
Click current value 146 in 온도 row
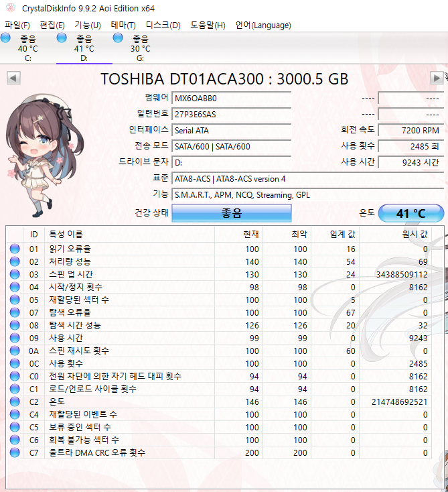click(x=252, y=402)
